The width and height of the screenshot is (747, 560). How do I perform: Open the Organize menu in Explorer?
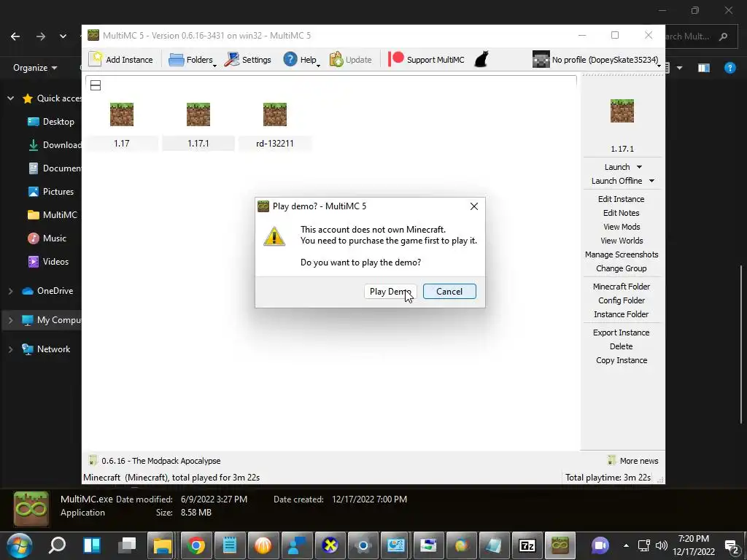pos(35,68)
